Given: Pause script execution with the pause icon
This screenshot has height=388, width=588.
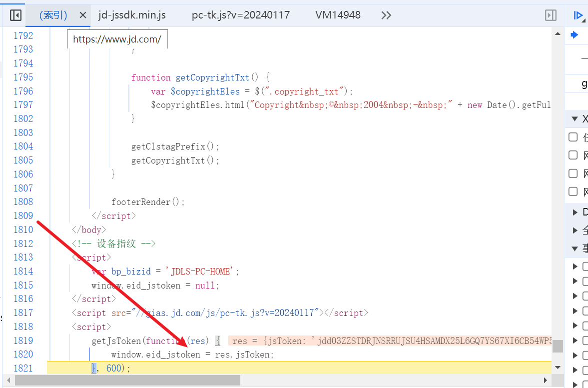Looking at the screenshot, I should 579,15.
